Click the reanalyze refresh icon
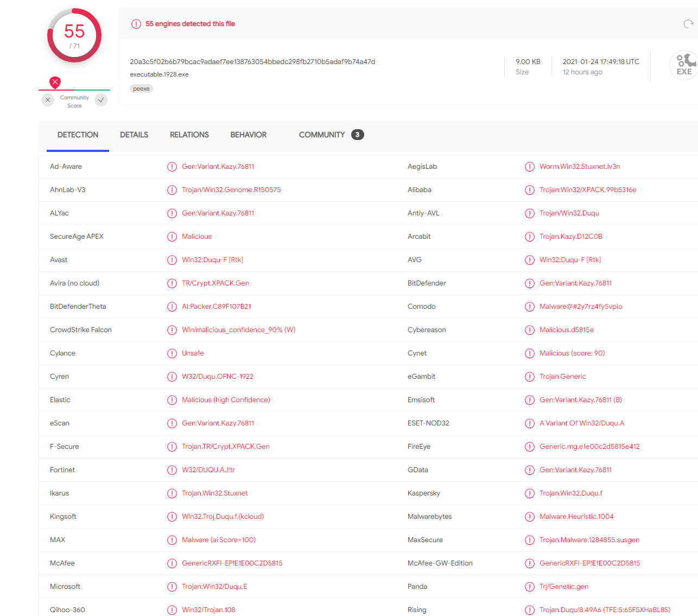Screen dimensions: 698x616 point(688,24)
